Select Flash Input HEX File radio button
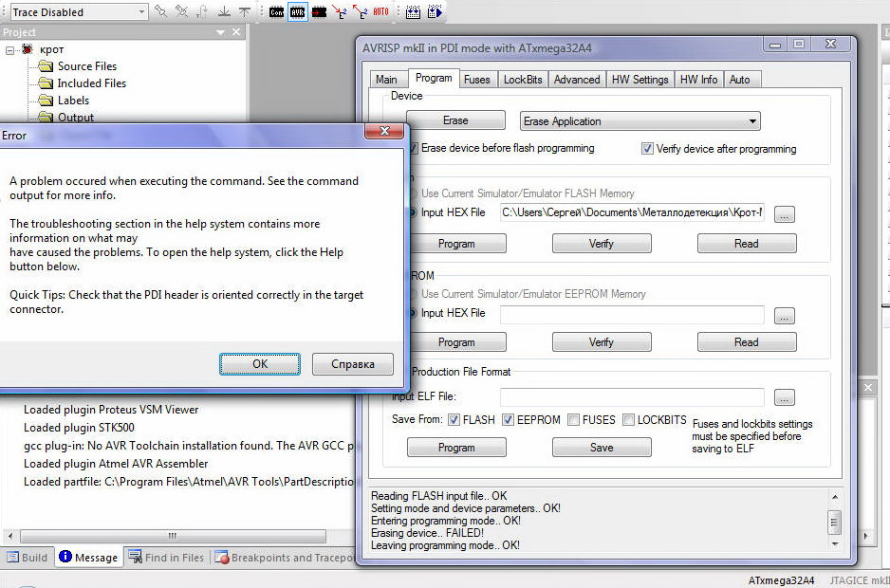890x588 pixels. pyautogui.click(x=412, y=212)
